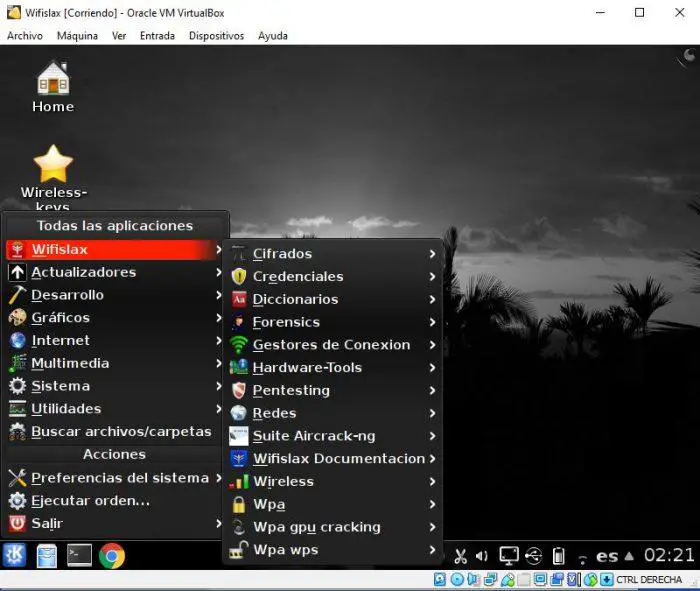700x591 pixels.
Task: Click the Redes globe icon
Action: [x=238, y=413]
